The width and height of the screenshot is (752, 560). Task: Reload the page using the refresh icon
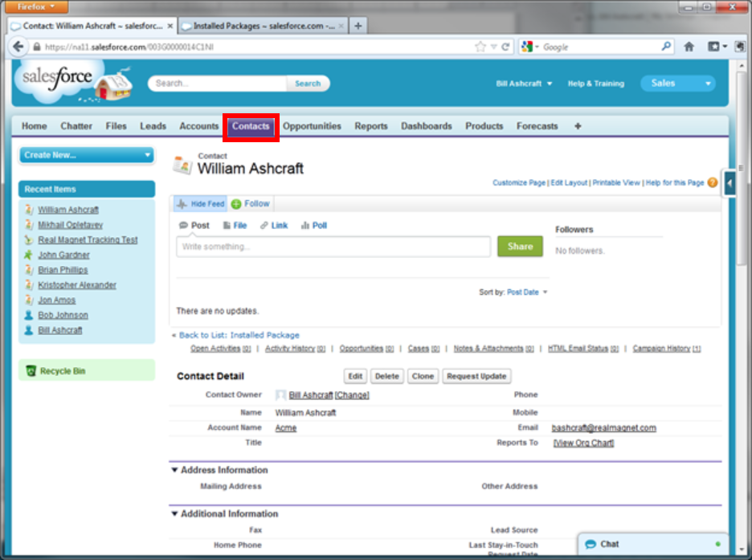505,47
